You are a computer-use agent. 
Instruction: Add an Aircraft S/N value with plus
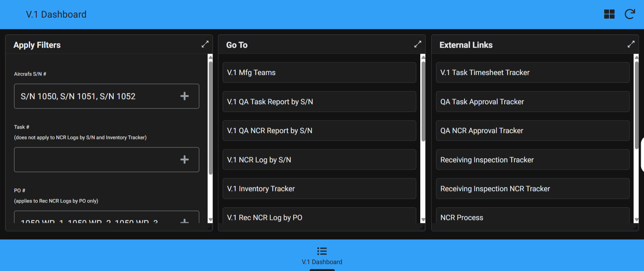click(184, 96)
